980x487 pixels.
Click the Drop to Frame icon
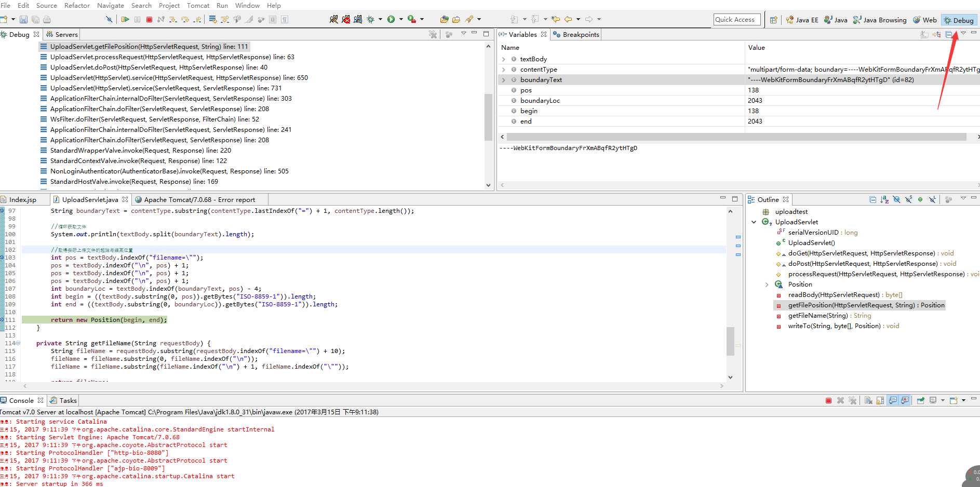[212, 19]
